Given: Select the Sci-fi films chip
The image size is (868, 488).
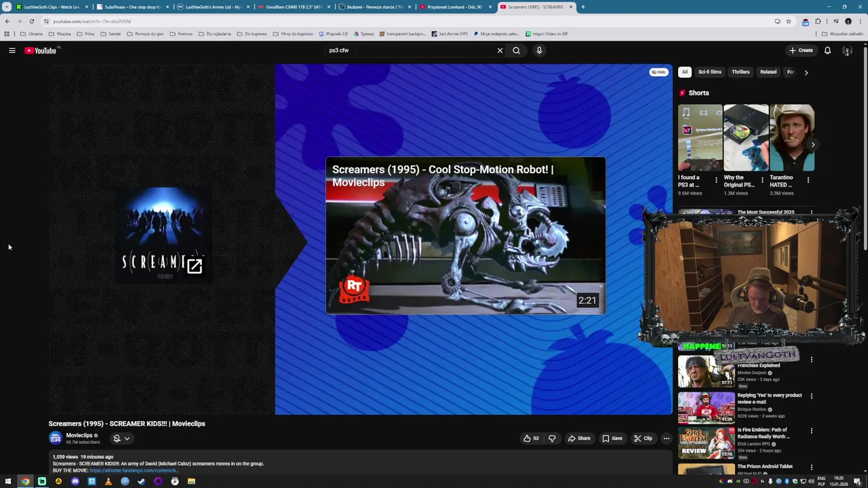Looking at the screenshot, I should click(710, 72).
